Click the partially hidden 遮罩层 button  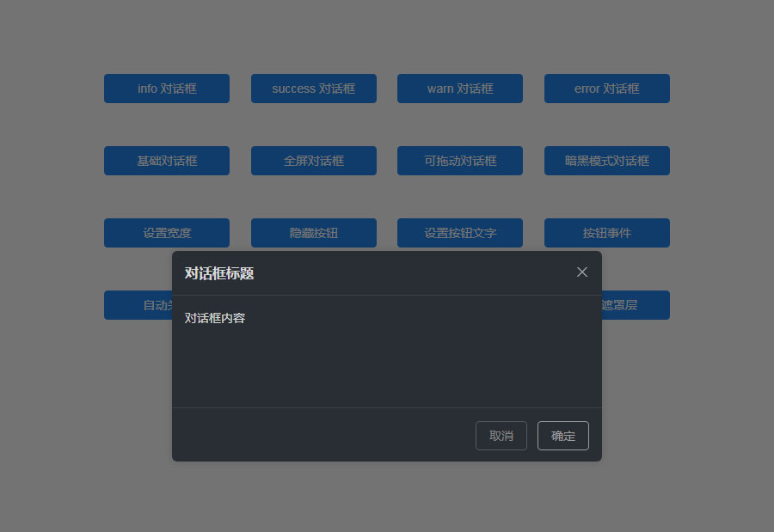click(x=636, y=305)
